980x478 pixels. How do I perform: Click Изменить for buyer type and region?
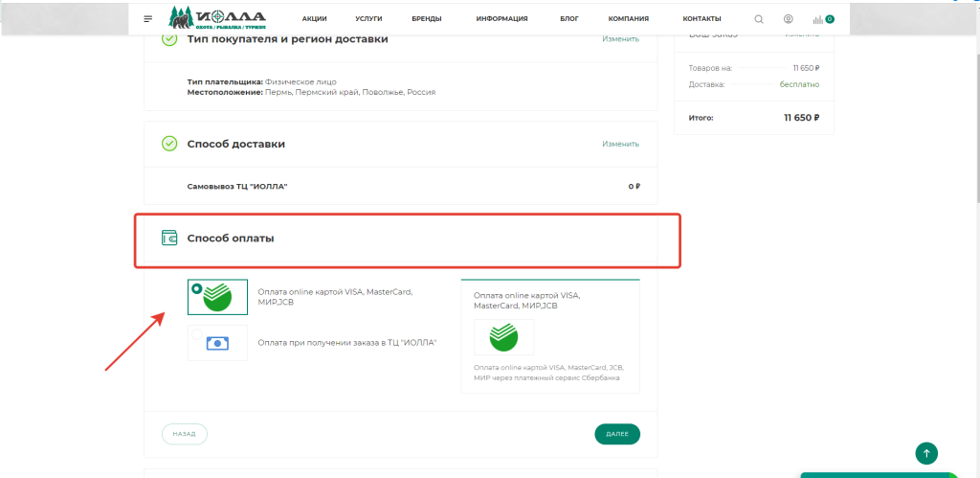[x=620, y=39]
